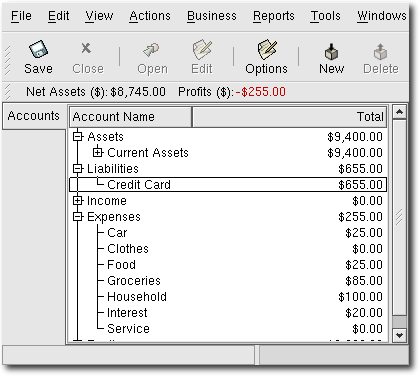The height and width of the screenshot is (376, 420).
Task: Click the $100.00 Household total
Action: [360, 297]
